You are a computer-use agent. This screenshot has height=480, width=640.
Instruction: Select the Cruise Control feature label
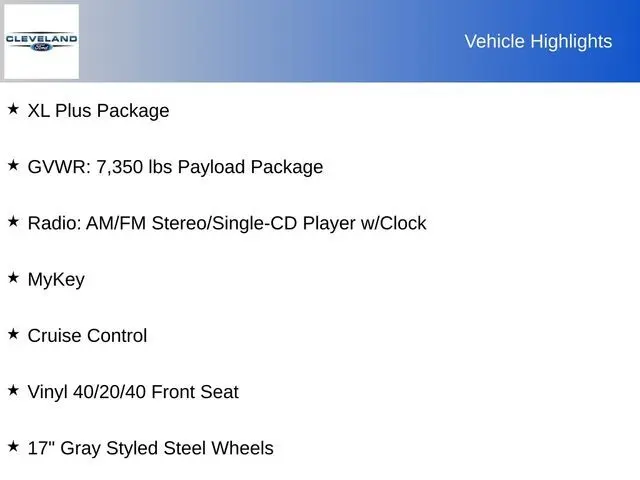pos(87,336)
